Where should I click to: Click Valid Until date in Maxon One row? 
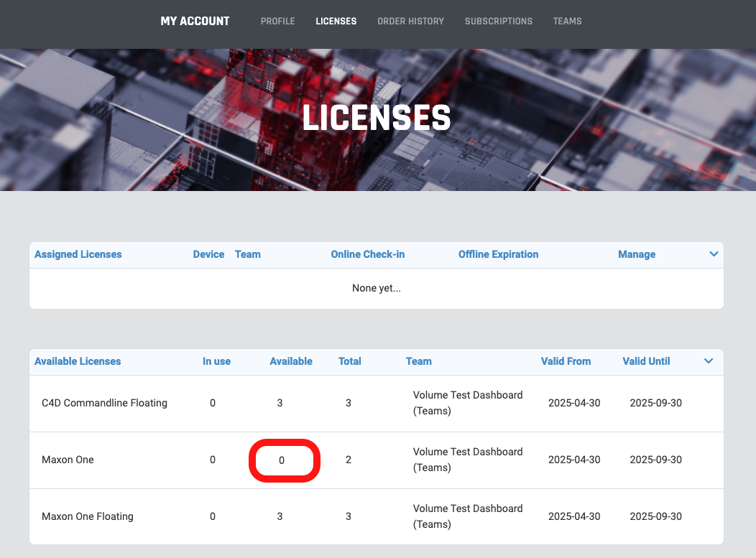point(655,460)
